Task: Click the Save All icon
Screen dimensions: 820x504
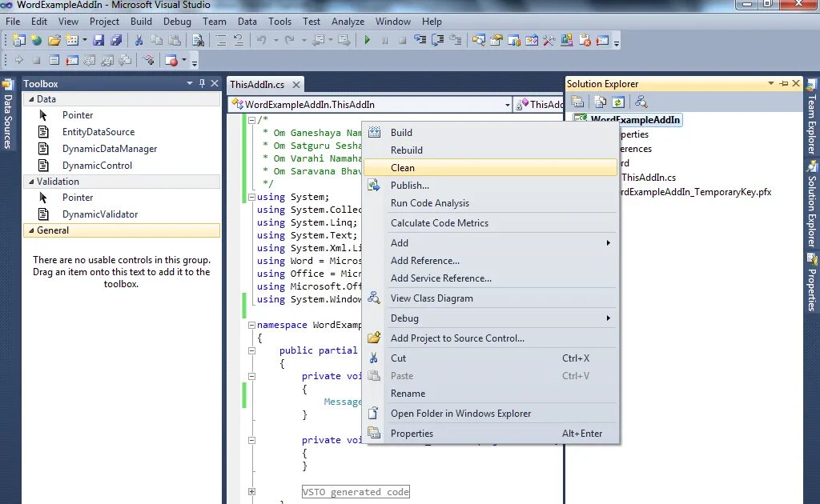Action: pos(116,40)
